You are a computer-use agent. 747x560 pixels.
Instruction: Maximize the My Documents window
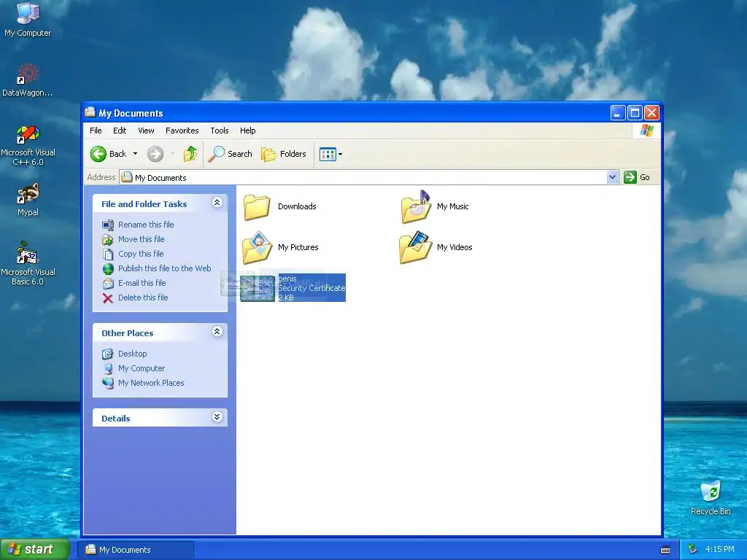[x=635, y=113]
